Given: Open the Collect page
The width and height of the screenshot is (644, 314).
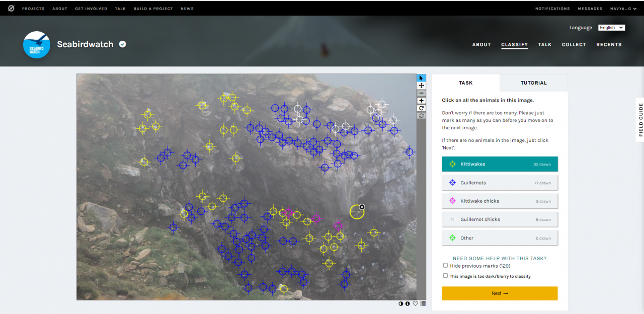Looking at the screenshot, I should pos(574,44).
